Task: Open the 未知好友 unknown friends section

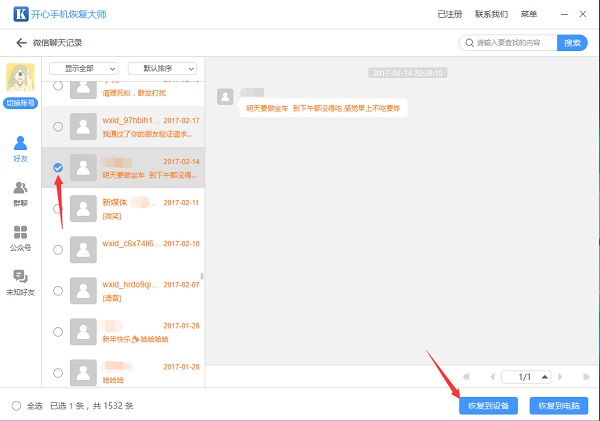Action: tap(20, 283)
